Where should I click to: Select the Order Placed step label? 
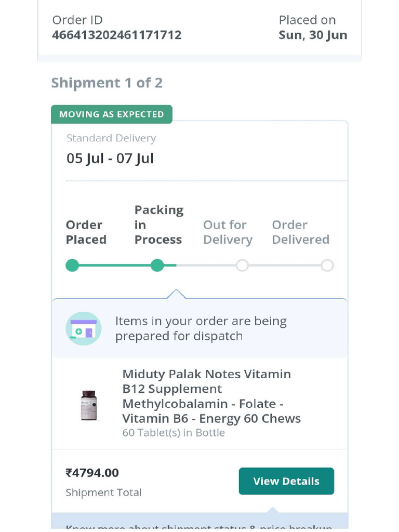pos(86,232)
